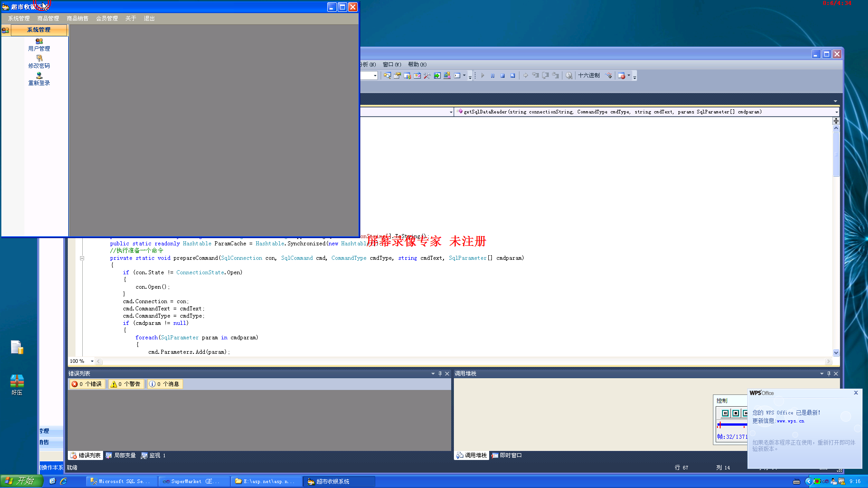Switch to 局部变量 tab

[x=121, y=455]
